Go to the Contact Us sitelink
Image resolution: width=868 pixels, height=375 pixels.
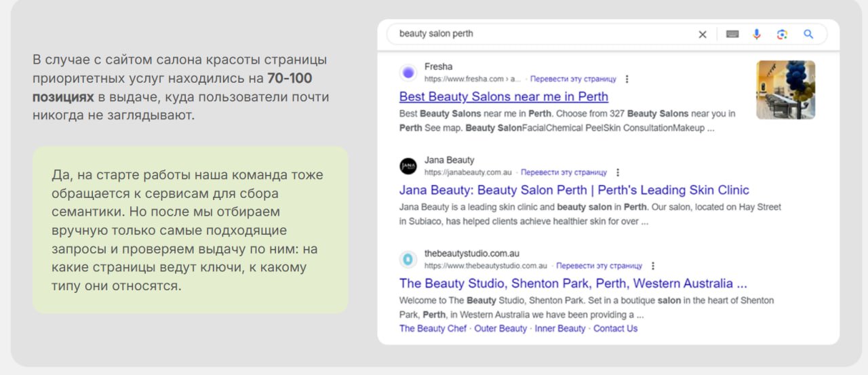(x=615, y=328)
